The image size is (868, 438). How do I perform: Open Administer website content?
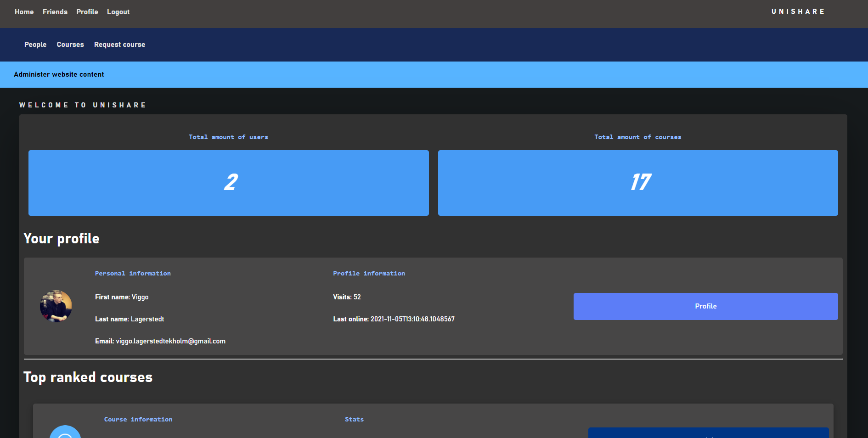coord(58,74)
